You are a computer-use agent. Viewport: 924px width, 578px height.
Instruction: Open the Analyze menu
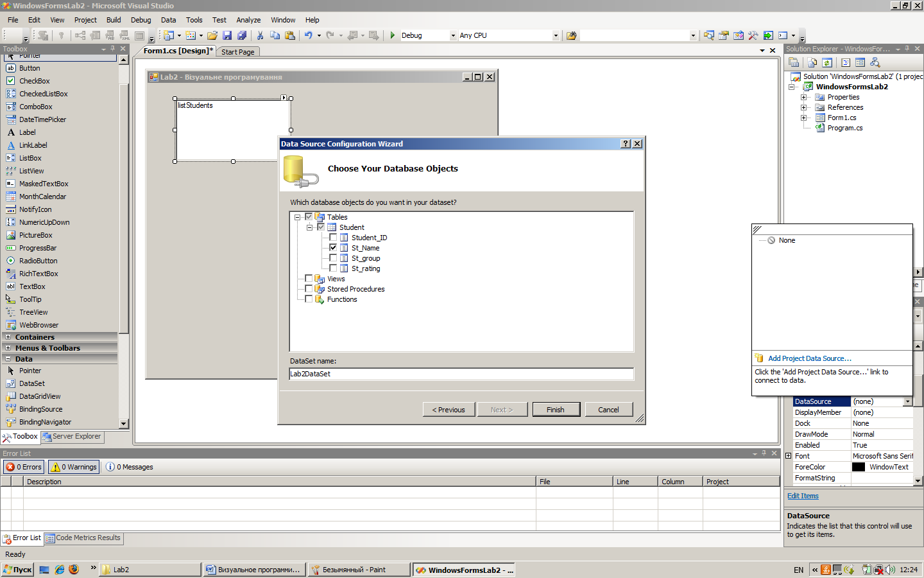(248, 20)
